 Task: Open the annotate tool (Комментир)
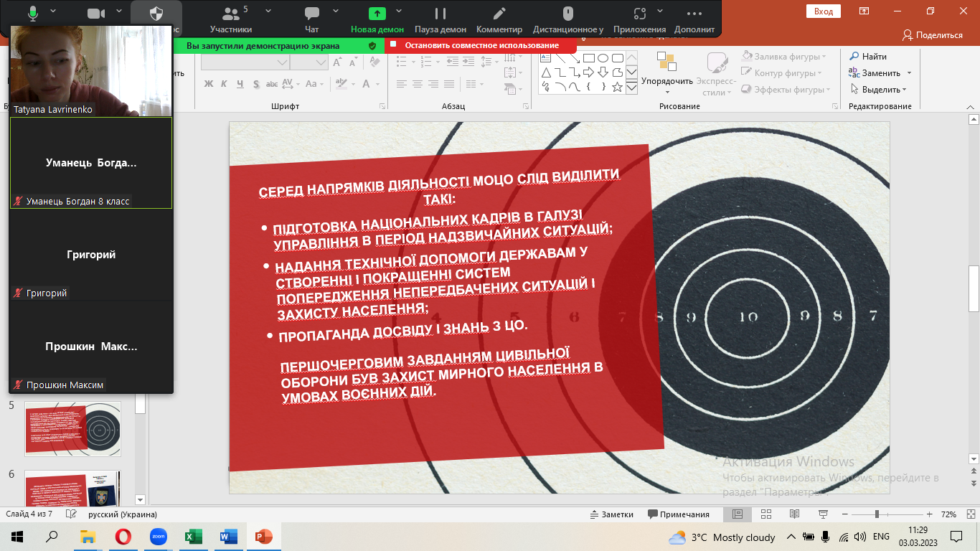pos(499,19)
